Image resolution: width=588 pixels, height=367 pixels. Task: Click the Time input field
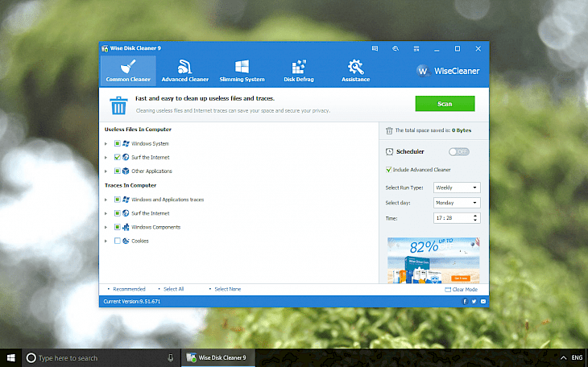[457, 218]
